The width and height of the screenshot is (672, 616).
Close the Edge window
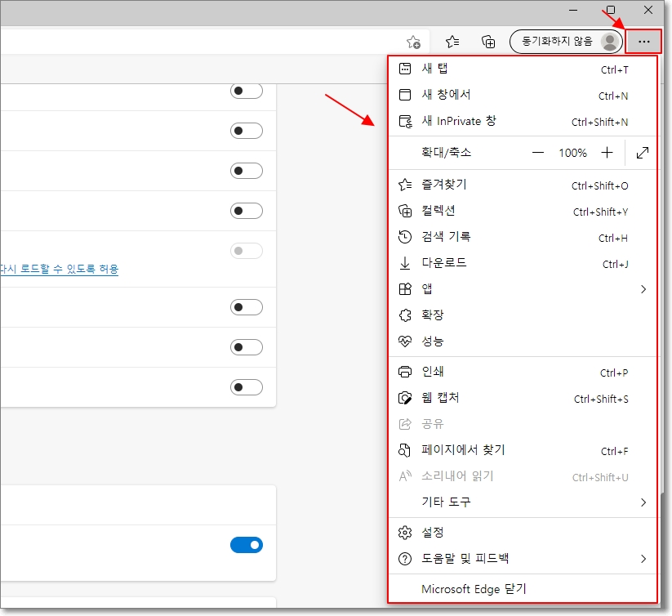(648, 10)
